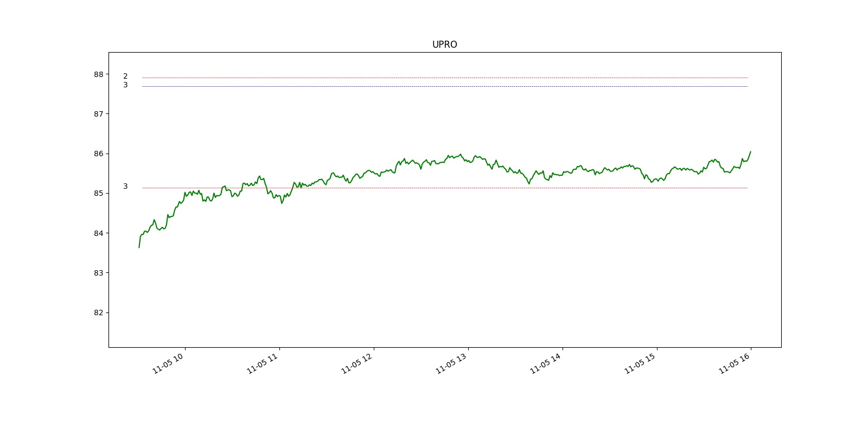Click the '11-05 14' x-axis label
The height and width of the screenshot is (434, 868).
click(546, 363)
